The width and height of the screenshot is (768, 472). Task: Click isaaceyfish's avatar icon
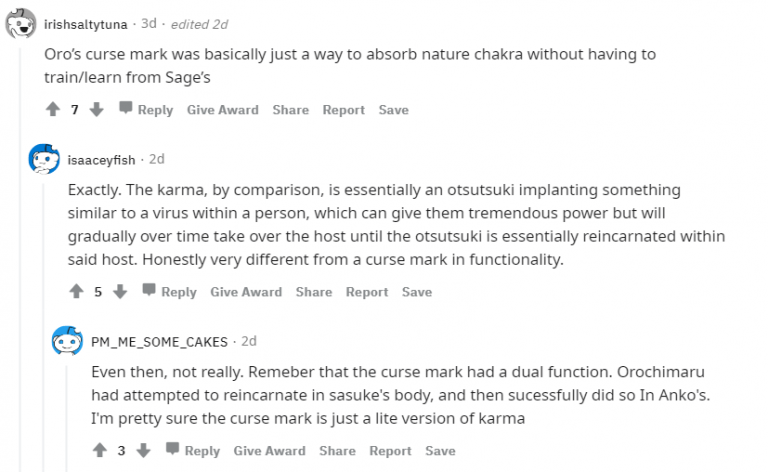point(44,159)
